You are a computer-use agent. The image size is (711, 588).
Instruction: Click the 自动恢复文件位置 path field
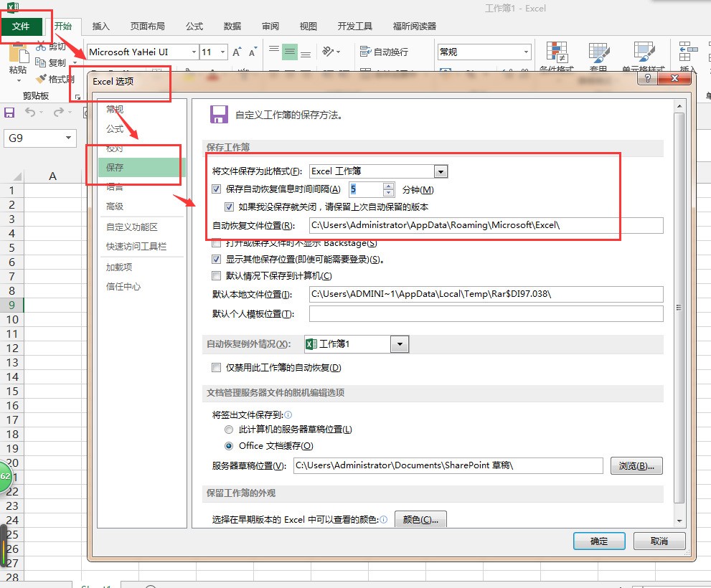point(486,225)
